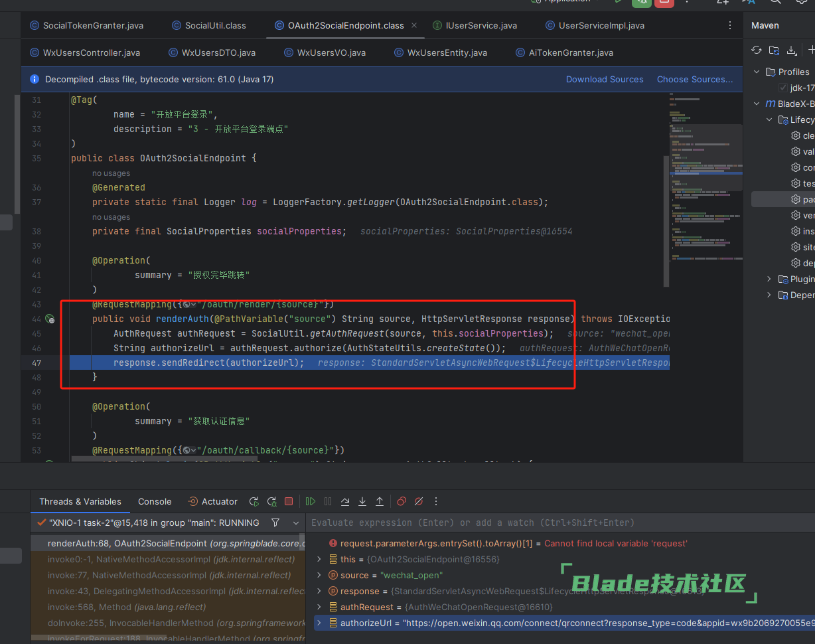Toggle the jdk-17 profile checkbox in Maven
Image resolution: width=815 pixels, height=644 pixels.
783,88
